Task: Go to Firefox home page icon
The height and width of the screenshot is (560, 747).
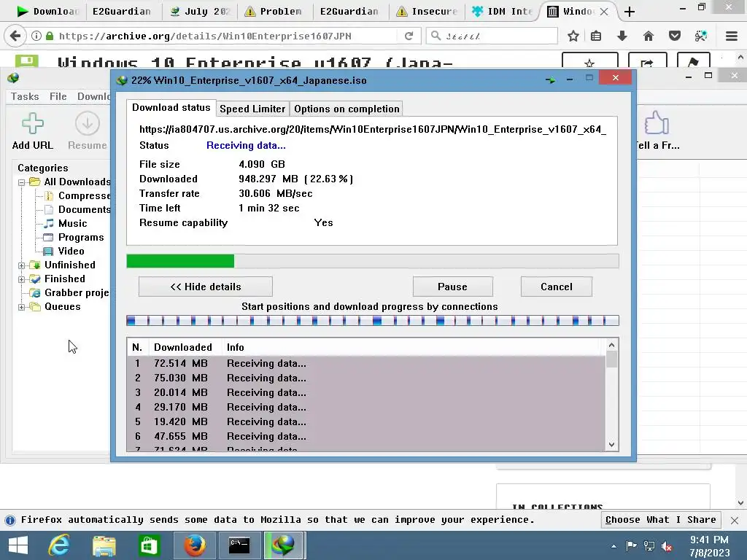Action: click(x=649, y=36)
